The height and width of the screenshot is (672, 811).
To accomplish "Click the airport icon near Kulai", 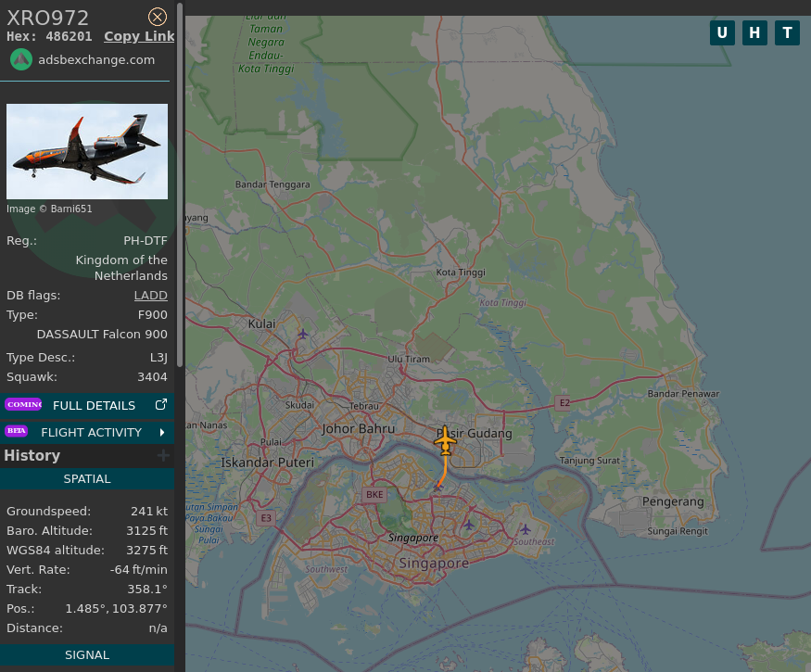I will click(x=302, y=335).
